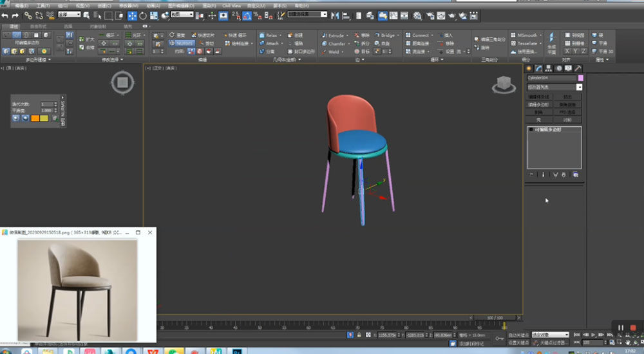Screen dimensions: 644x354
Task: Activate the Rotate tool
Action: pos(142,15)
